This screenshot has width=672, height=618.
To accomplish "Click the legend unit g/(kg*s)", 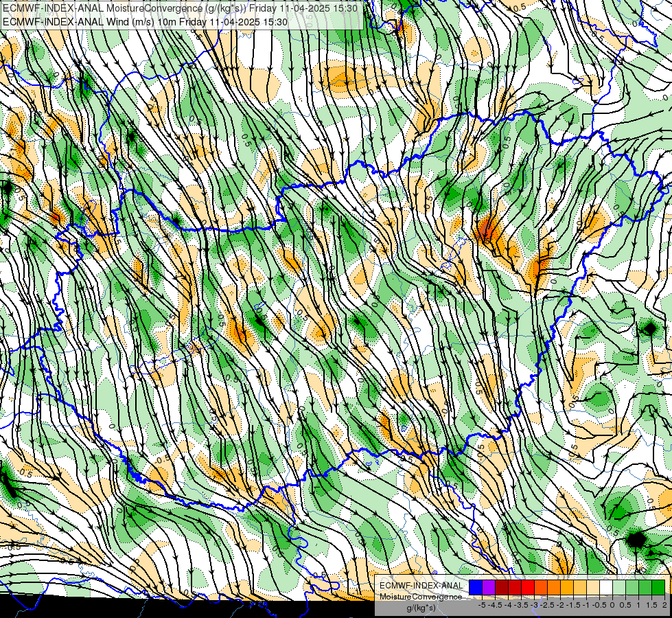I will [421, 608].
